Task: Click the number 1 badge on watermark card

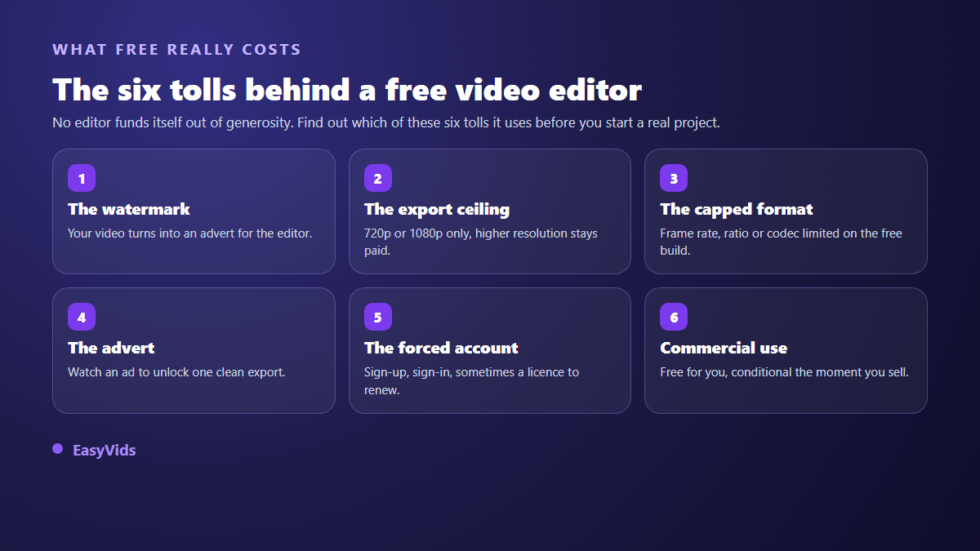Action: pos(82,178)
